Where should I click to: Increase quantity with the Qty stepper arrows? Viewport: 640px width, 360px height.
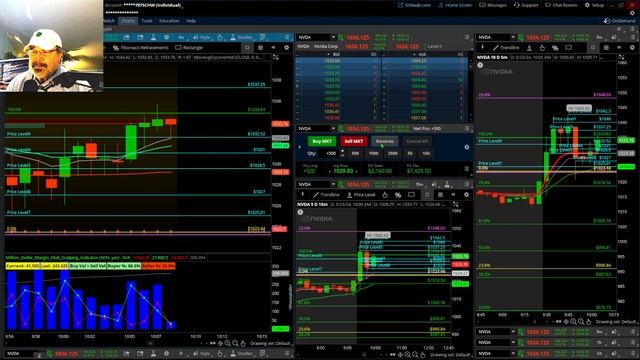tap(342, 152)
